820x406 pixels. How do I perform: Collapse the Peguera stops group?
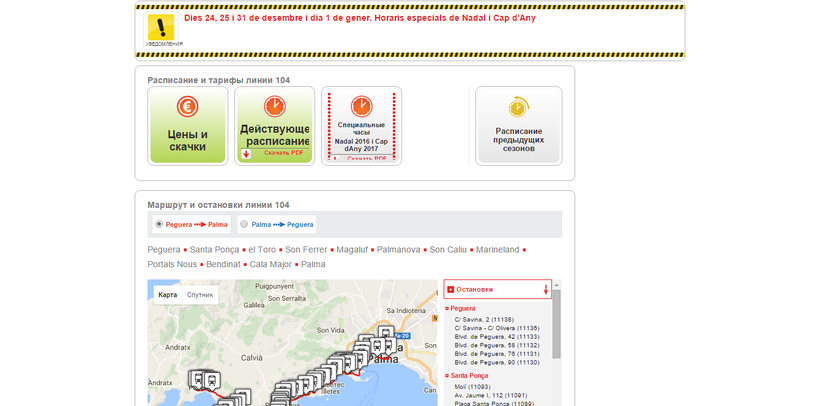447,308
